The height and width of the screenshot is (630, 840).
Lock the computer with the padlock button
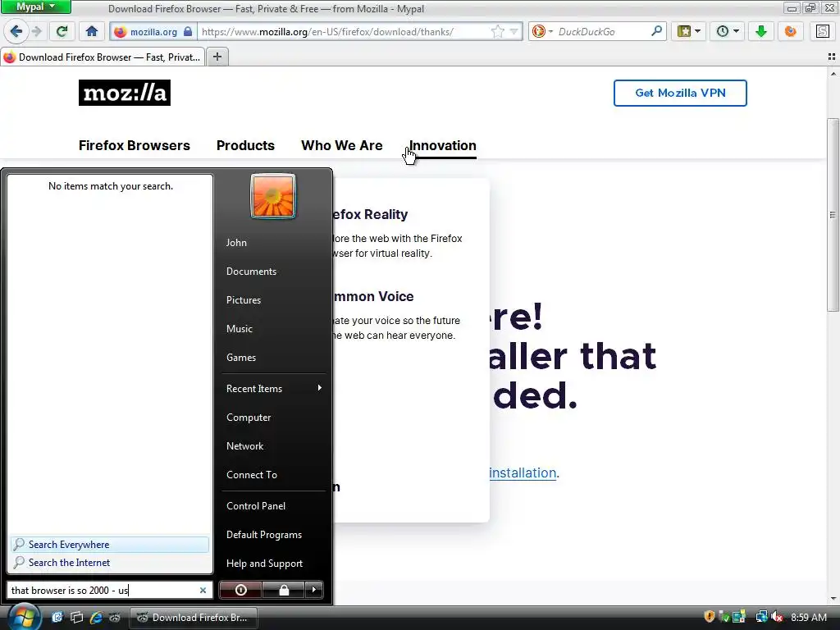[x=283, y=590]
